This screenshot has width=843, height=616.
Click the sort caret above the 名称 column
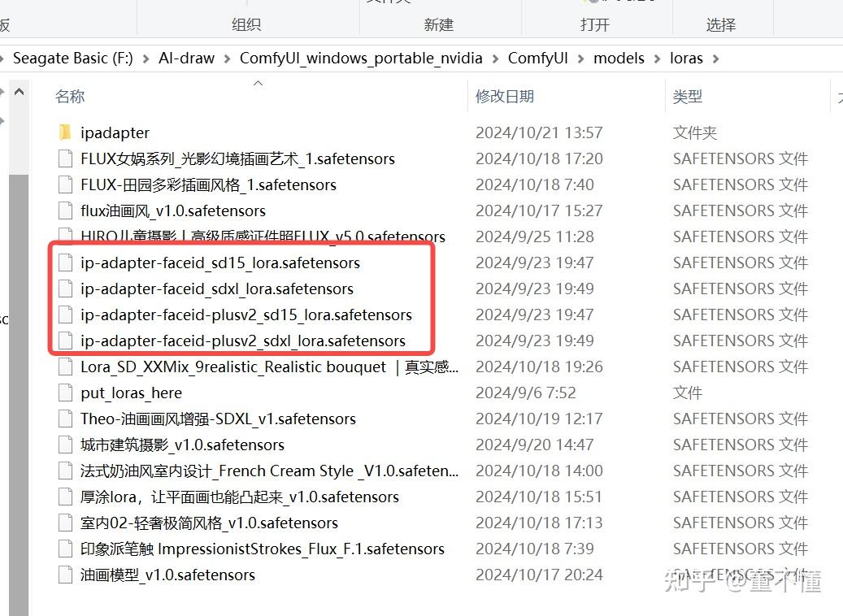[x=258, y=82]
